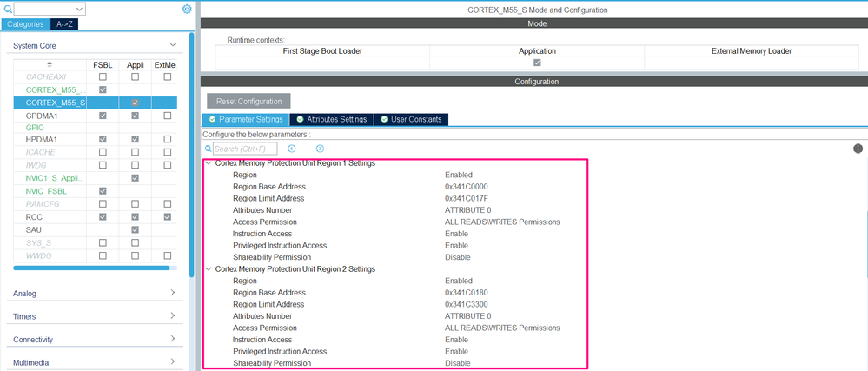868x371 pixels.
Task: Expand the Connectivity category
Action: tap(173, 338)
